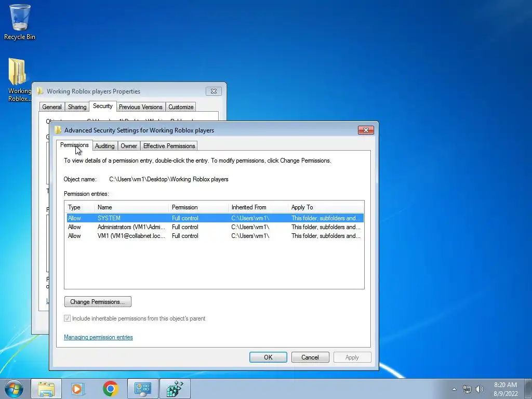Click the Permission column header
This screenshot has height=399, width=532.
coord(198,207)
